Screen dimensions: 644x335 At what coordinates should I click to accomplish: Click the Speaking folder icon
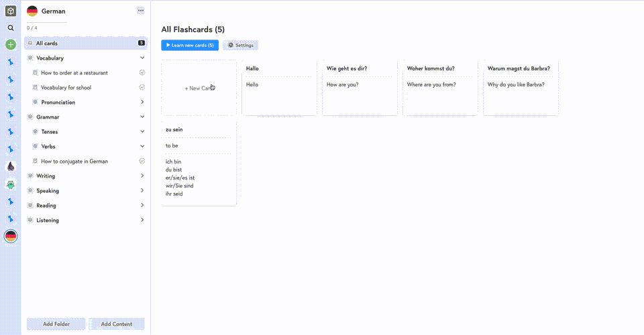click(30, 191)
